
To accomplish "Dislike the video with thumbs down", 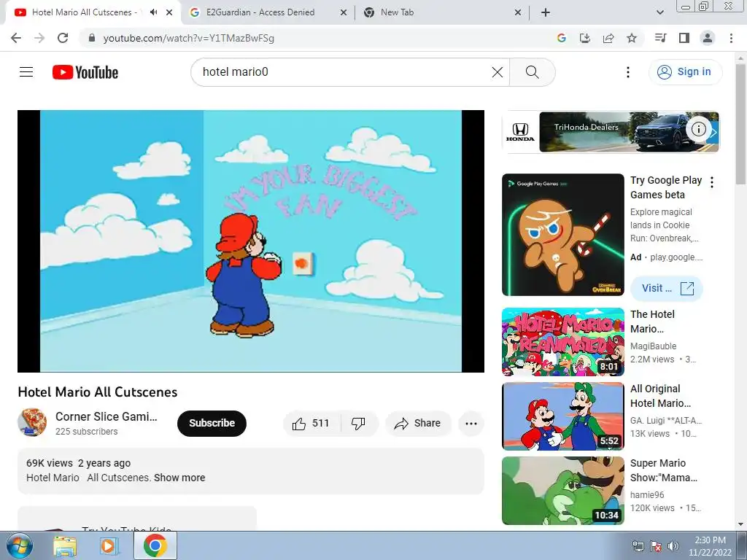I will point(358,423).
